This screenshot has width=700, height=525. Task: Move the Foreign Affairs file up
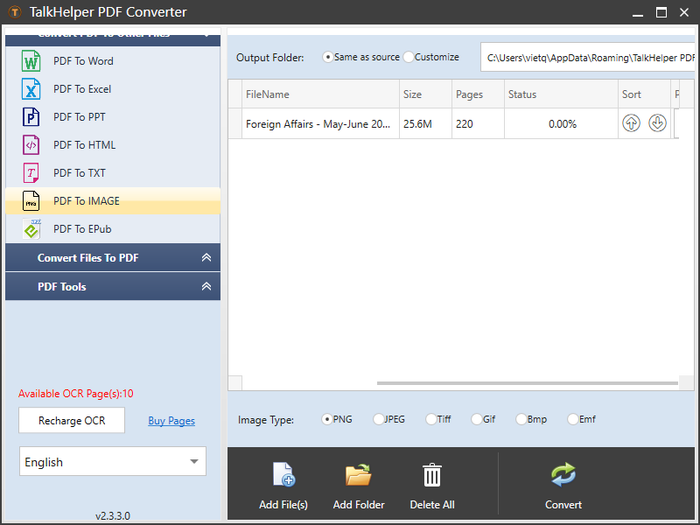coord(631,123)
